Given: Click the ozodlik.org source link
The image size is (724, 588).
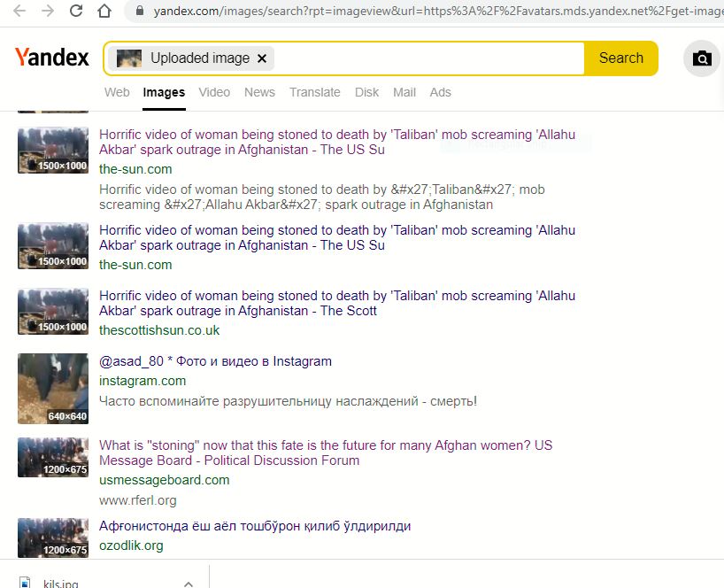Looking at the screenshot, I should pos(131,545).
